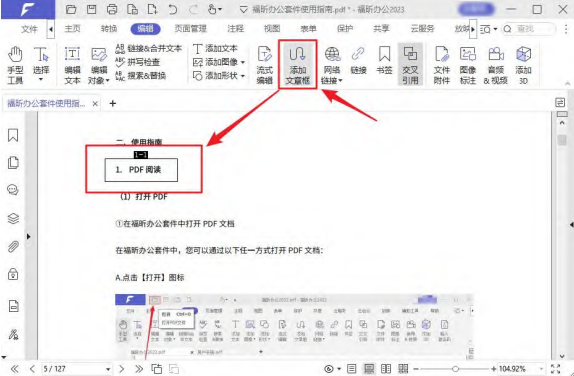This screenshot has width=574, height=376.
Task: Close the 福昕办公套件使用指南 document tab
Action: (95, 104)
